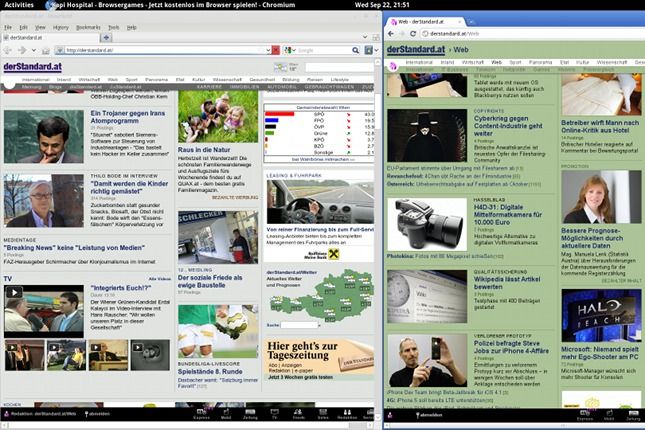Image resolution: width=645 pixels, height=430 pixels.
Task: Click Firefox back arrow icon
Action: click(x=6, y=49)
